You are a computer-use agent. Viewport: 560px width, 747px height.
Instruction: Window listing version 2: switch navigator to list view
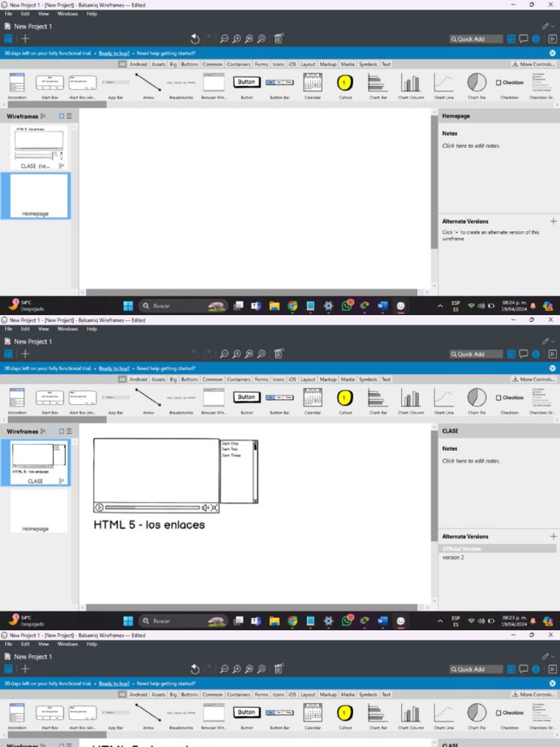point(69,431)
